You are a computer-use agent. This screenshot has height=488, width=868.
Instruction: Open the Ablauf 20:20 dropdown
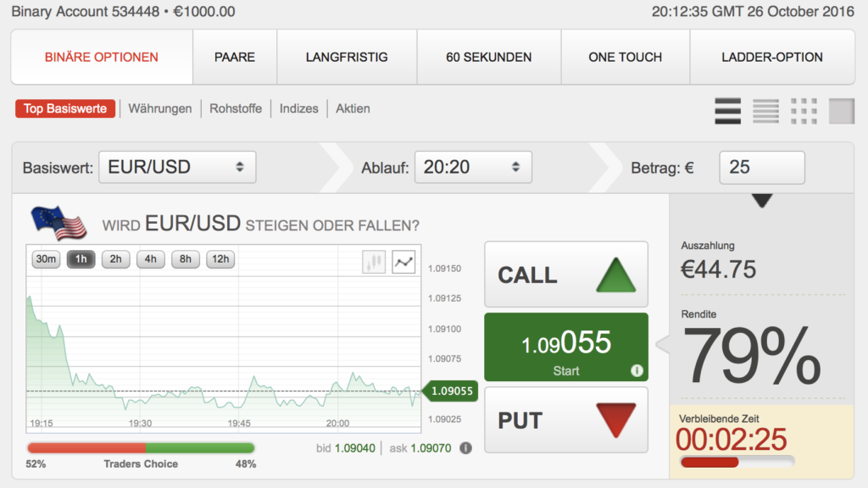pos(473,167)
